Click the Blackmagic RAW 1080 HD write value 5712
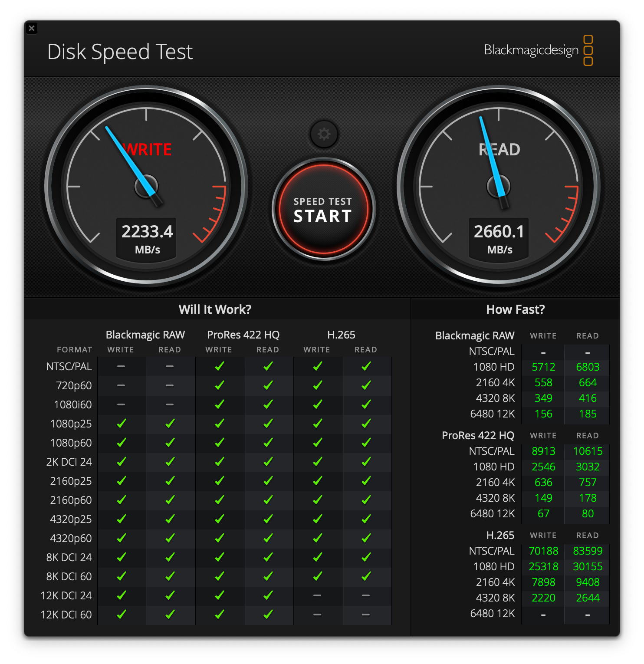The height and width of the screenshot is (664, 644). [543, 367]
